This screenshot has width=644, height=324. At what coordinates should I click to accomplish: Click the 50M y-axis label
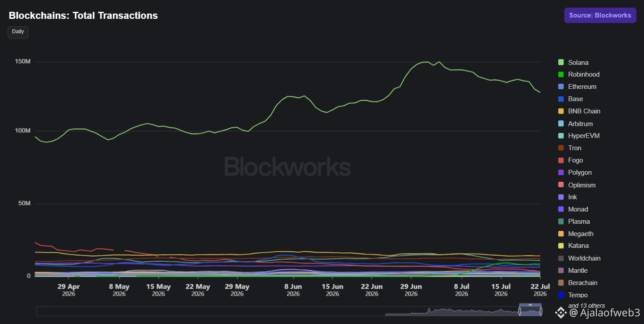[x=24, y=204]
